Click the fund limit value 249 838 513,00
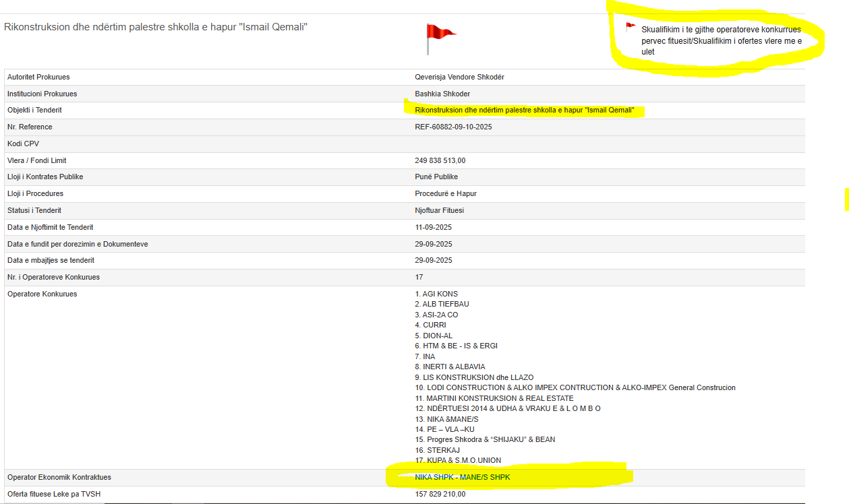The width and height of the screenshot is (849, 504). tap(440, 160)
